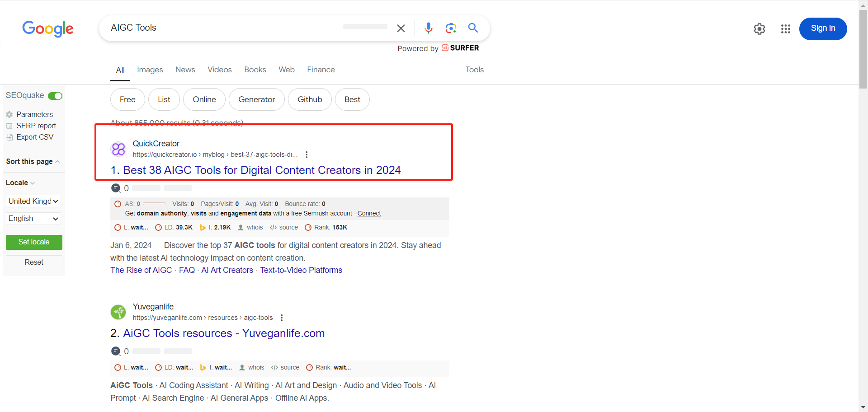Screen dimensions: 868x412
Task: Expand the Sort this page menu
Action: pyautogui.click(x=33, y=162)
